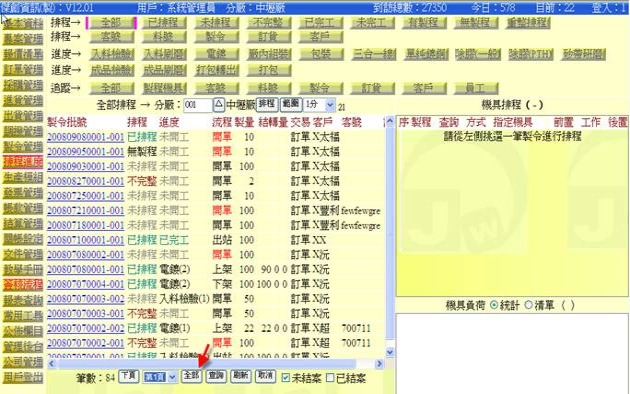The image size is (630, 394).
Task: Enable the 已結案 checkbox
Action: 330,378
